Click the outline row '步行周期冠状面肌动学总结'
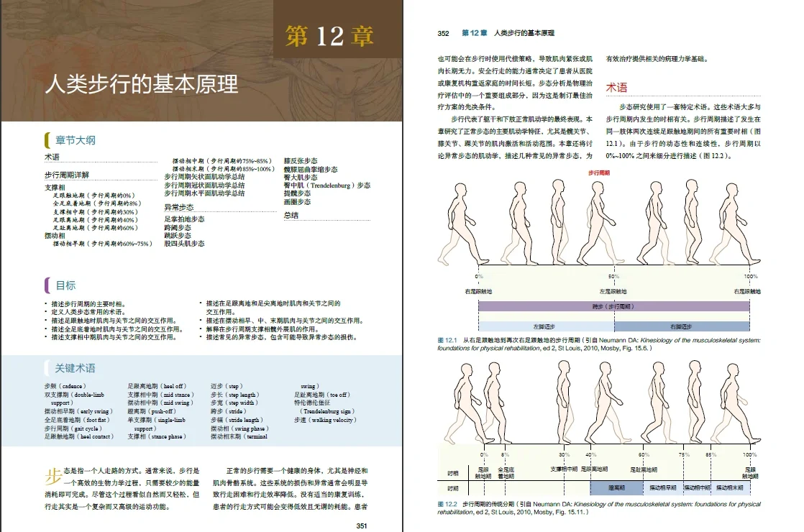The width and height of the screenshot is (804, 532). point(204,185)
